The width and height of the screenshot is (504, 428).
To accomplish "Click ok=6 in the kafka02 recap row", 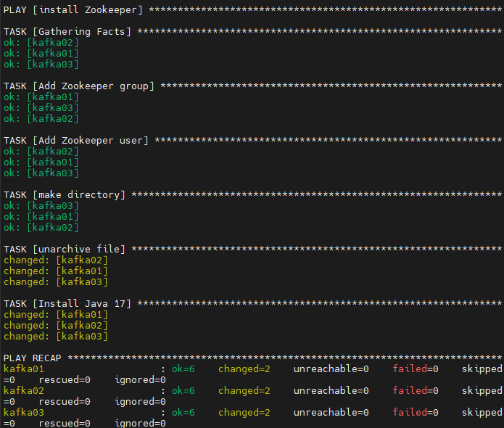I will [183, 391].
